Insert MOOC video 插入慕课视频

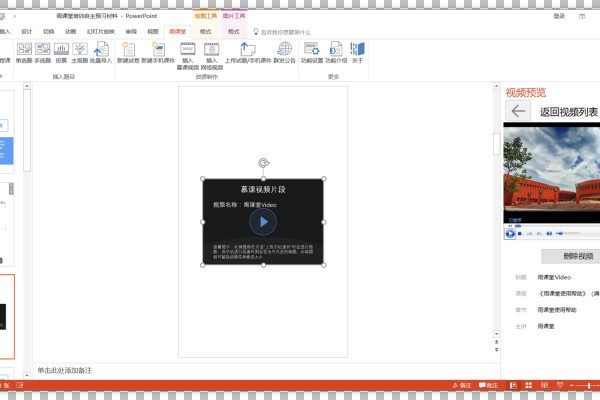coord(188,56)
